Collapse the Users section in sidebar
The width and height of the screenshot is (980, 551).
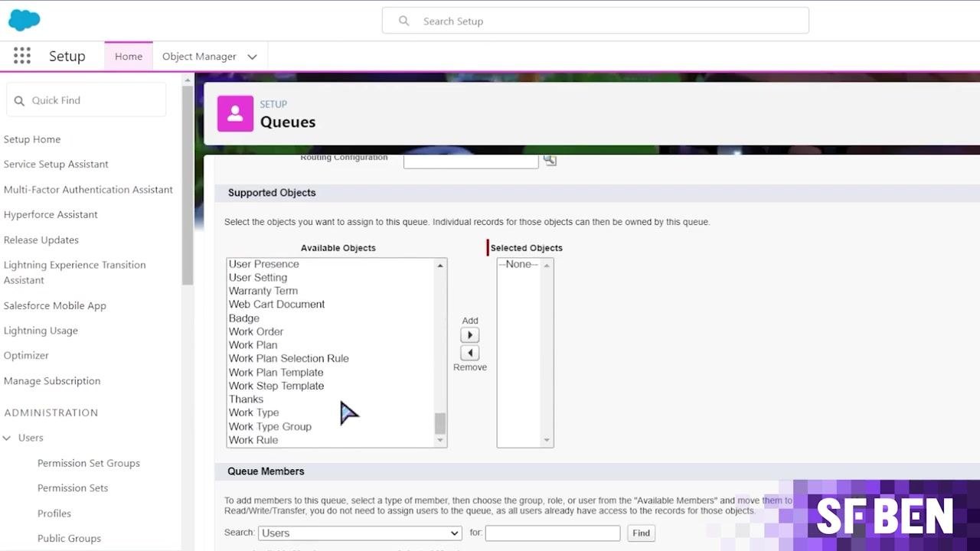7,438
